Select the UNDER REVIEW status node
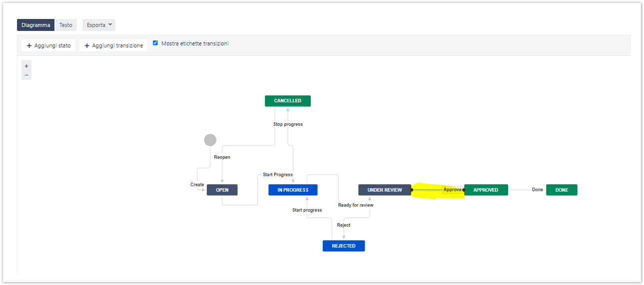Viewport: 644px width, 285px height. pos(384,190)
